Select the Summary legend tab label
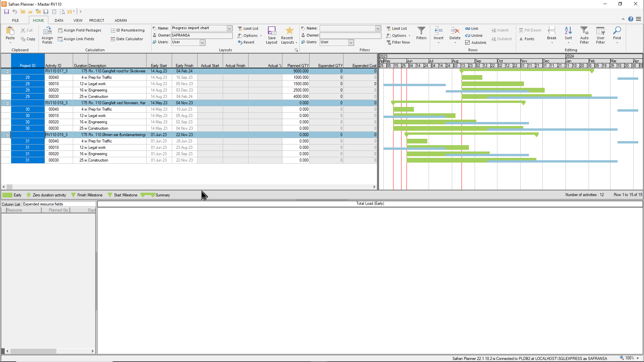 163,195
